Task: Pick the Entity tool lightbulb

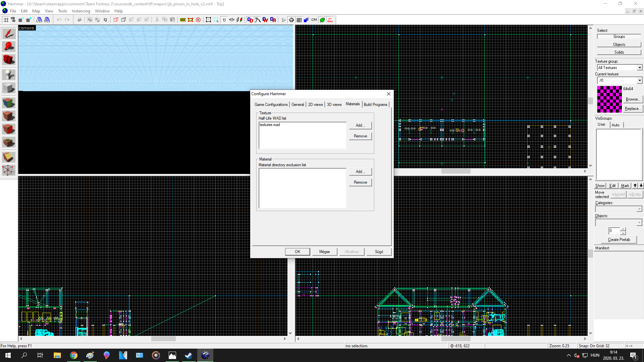Action: (x=9, y=75)
